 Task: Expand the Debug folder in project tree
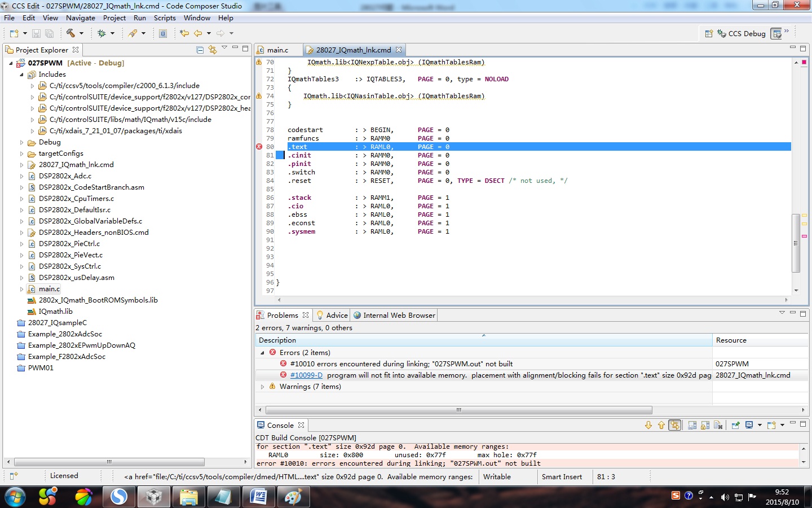pos(22,142)
